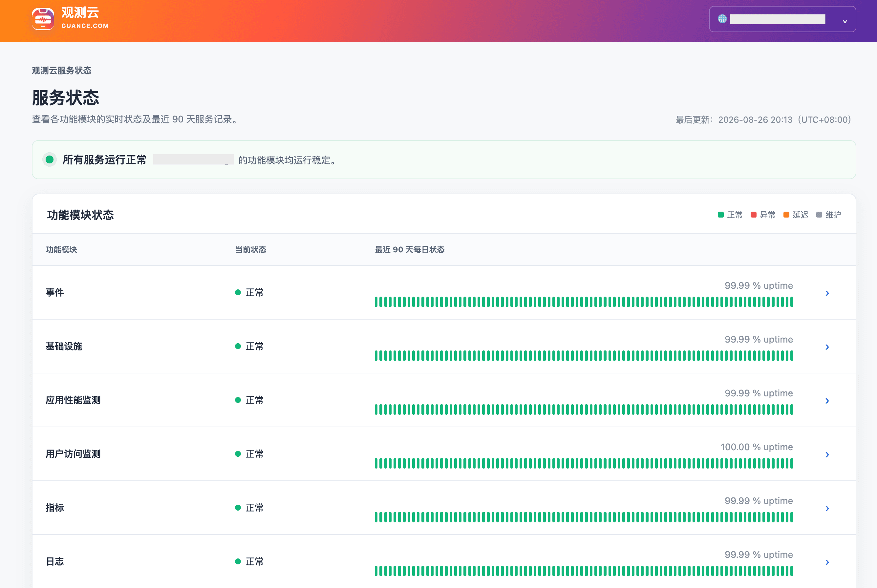Expand the 基础设施 row chevron

pyautogui.click(x=827, y=347)
